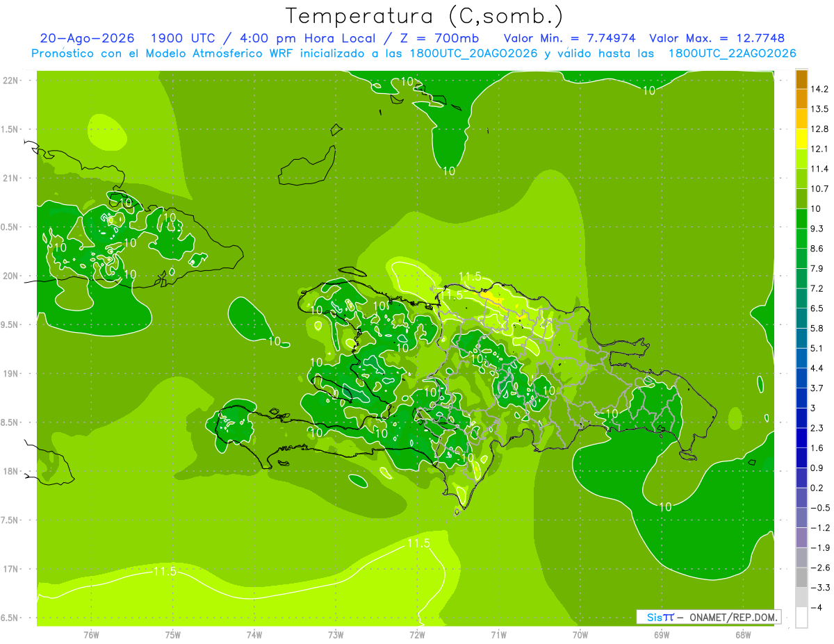Click the "71W" longitude label
Image resolution: width=834 pixels, height=644 pixels.
(x=498, y=635)
